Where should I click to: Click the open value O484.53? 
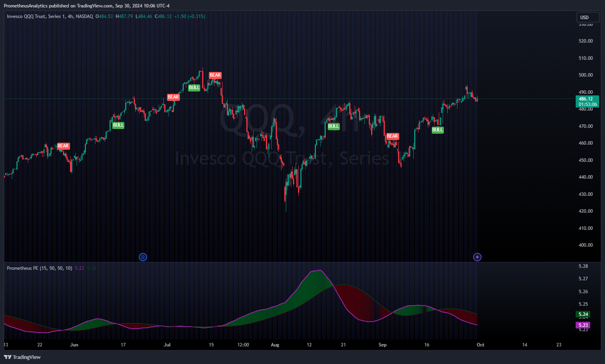[x=104, y=16]
